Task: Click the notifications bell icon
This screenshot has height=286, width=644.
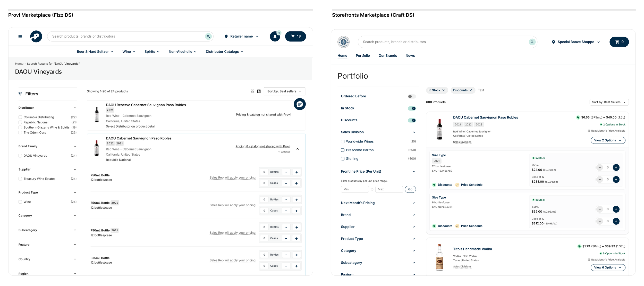Action: pos(275,36)
